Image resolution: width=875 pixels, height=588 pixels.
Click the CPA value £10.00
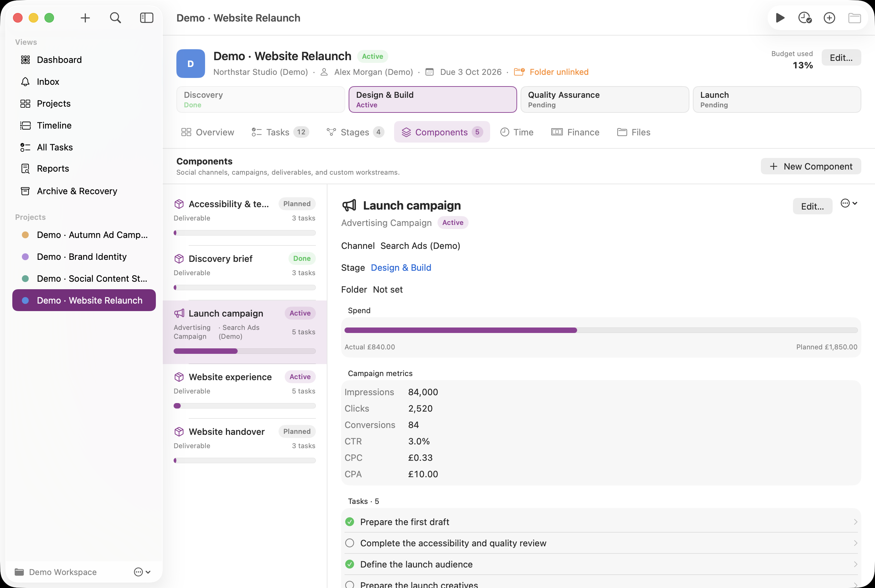423,474
